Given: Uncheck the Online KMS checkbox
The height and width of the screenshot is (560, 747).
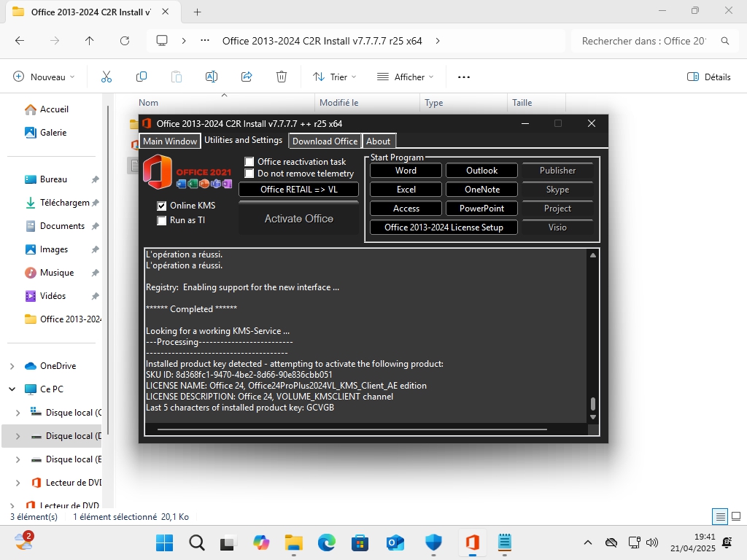Looking at the screenshot, I should (162, 206).
